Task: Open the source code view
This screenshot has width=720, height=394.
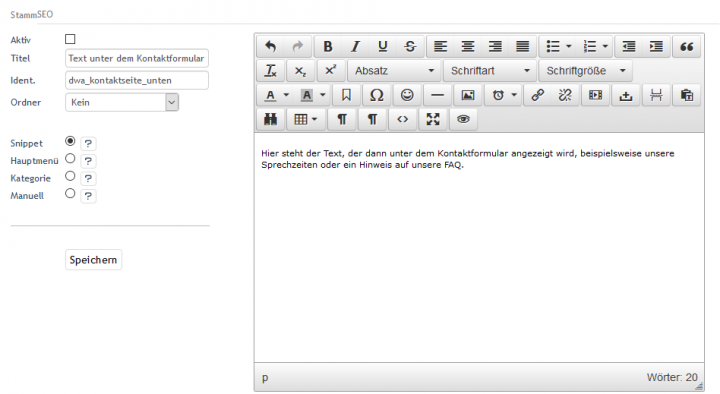Action: coord(403,119)
